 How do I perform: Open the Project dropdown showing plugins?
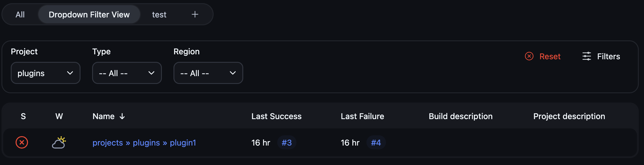46,73
